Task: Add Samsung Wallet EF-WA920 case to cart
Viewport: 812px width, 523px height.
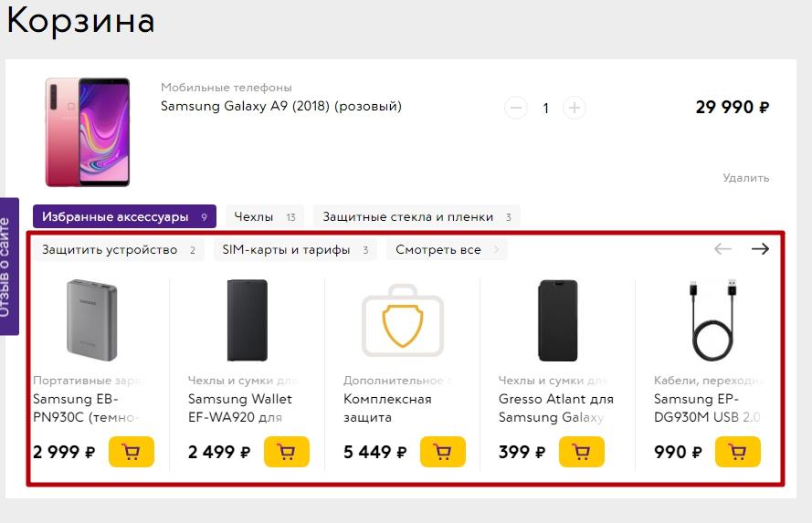Action: pyautogui.click(x=286, y=452)
